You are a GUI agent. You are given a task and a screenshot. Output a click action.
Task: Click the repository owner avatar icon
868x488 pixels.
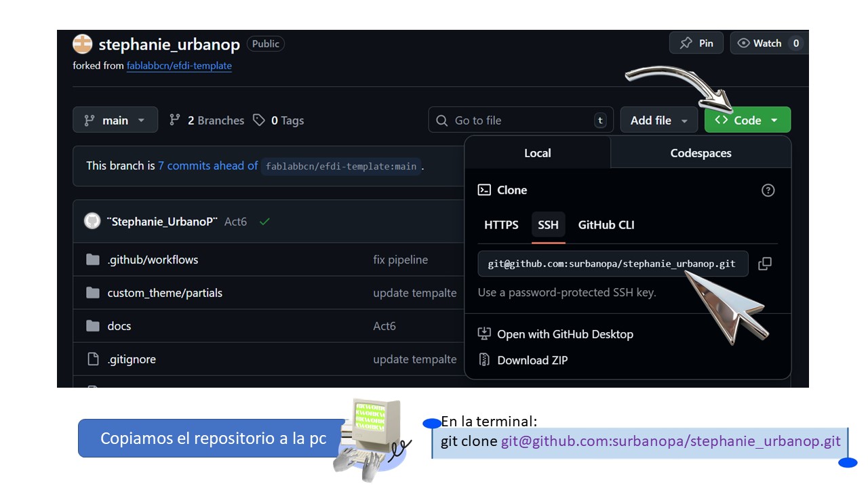click(82, 44)
